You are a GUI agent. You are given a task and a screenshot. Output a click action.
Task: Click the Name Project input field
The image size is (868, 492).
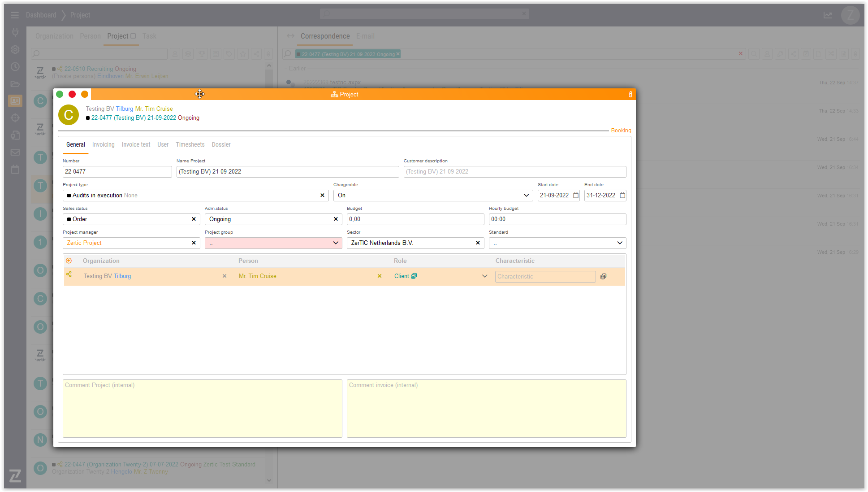click(x=287, y=172)
